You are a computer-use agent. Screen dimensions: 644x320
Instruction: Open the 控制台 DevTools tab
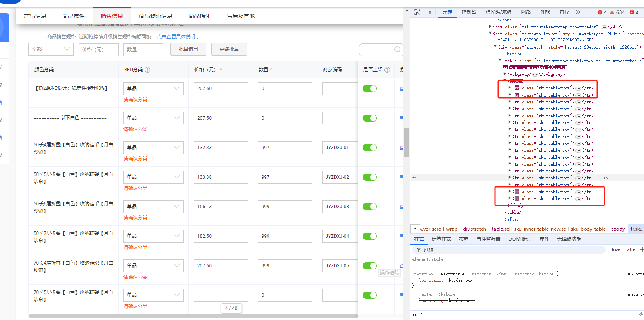469,12
